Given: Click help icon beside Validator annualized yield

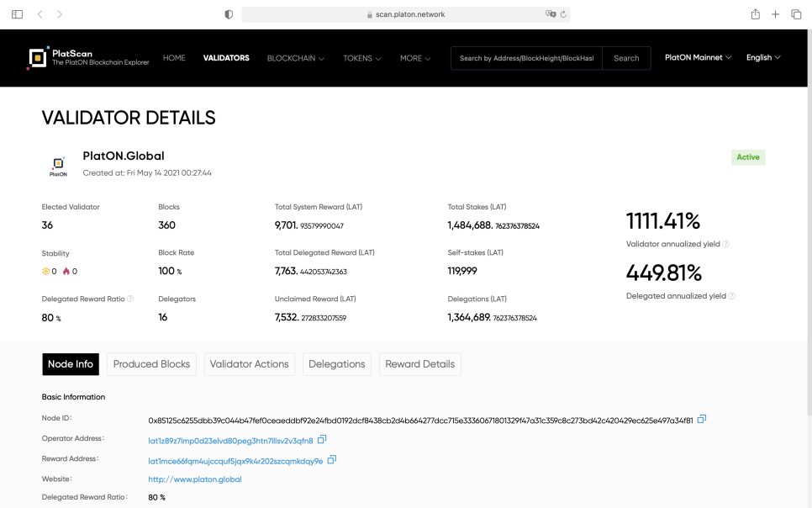Looking at the screenshot, I should (x=725, y=244).
